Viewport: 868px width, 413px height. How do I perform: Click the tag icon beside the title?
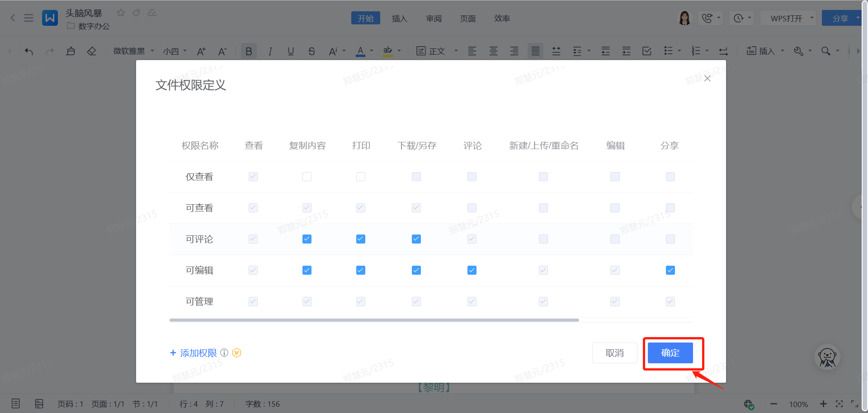tap(136, 13)
